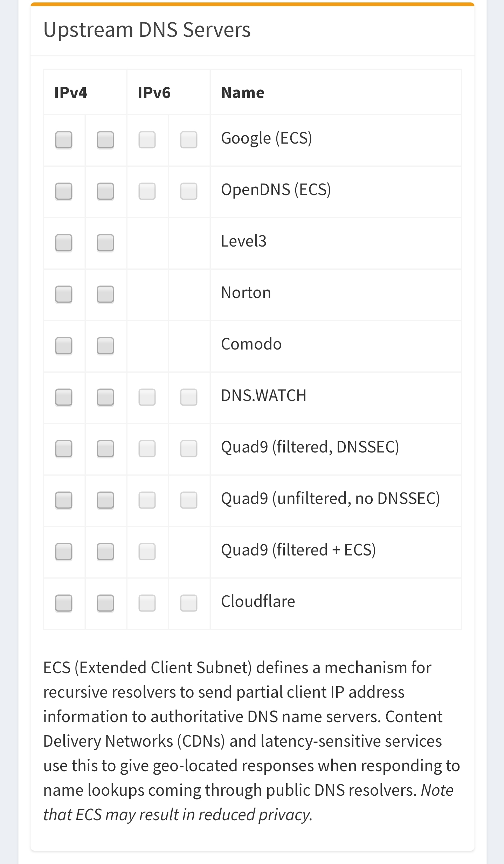Enable second IPv4 checkbox for Google (ECS)

[x=105, y=140]
